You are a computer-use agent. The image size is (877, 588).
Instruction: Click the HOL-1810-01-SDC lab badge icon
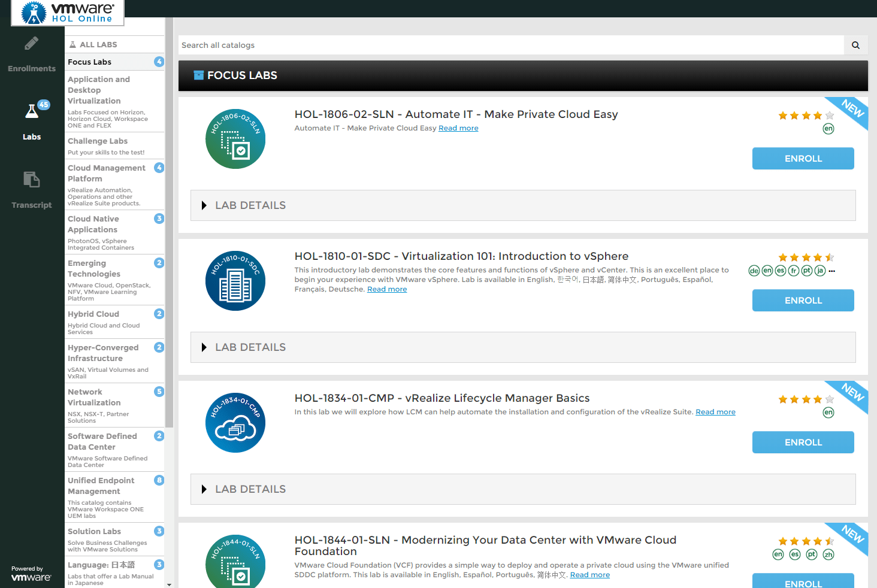pos(235,281)
